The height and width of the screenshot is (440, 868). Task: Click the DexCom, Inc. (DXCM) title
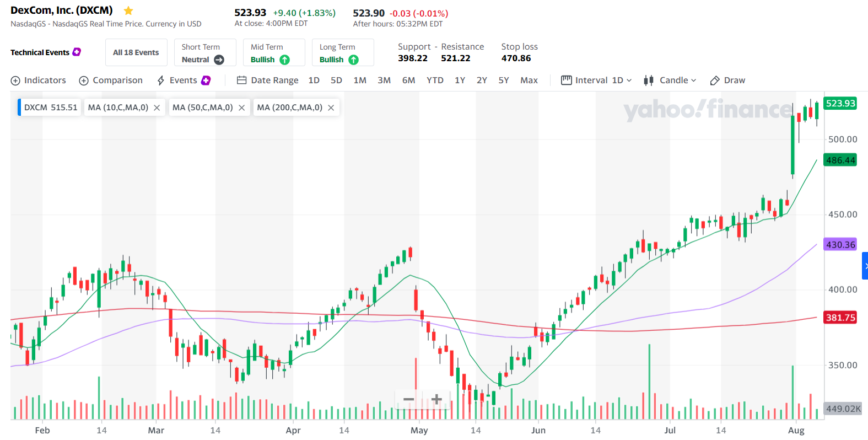(x=62, y=10)
